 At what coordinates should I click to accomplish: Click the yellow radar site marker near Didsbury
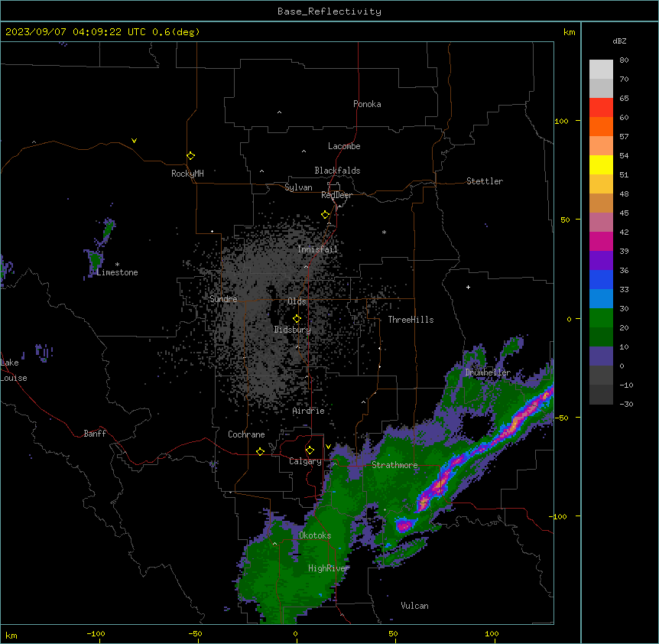coord(297,319)
